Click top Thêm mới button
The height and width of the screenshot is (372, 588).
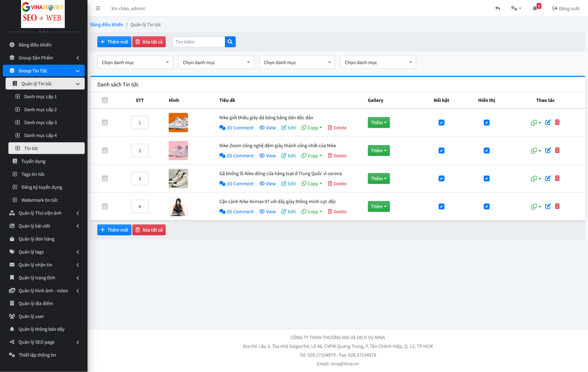pos(114,42)
